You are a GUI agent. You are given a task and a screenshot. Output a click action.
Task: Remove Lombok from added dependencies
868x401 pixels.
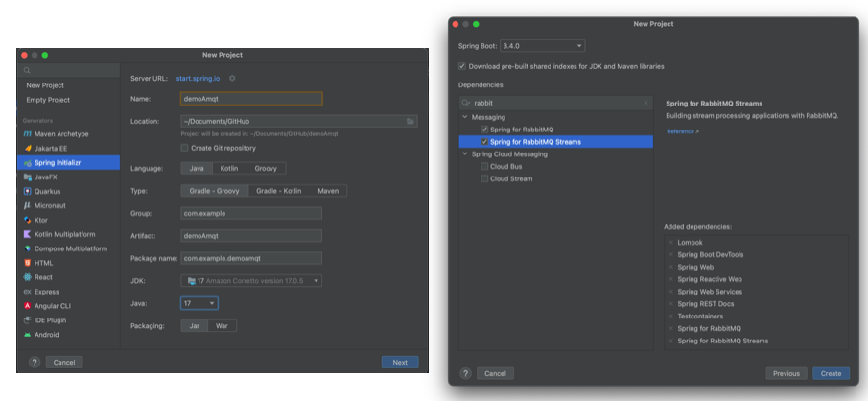coord(671,243)
